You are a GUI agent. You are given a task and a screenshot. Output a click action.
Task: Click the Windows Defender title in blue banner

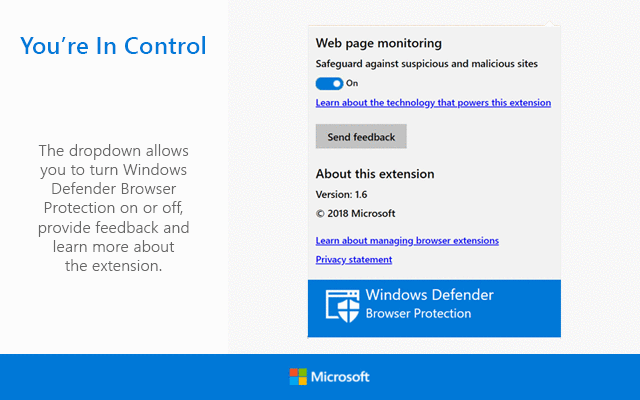click(429, 295)
